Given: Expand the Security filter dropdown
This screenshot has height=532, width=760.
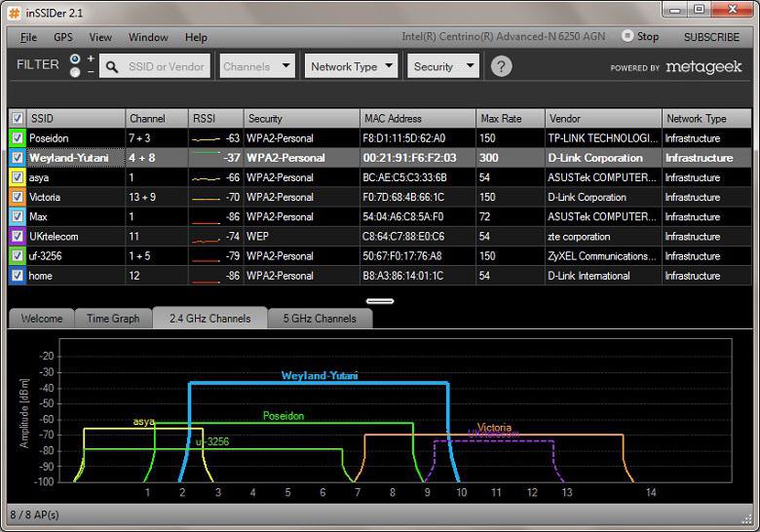Looking at the screenshot, I should coord(443,66).
